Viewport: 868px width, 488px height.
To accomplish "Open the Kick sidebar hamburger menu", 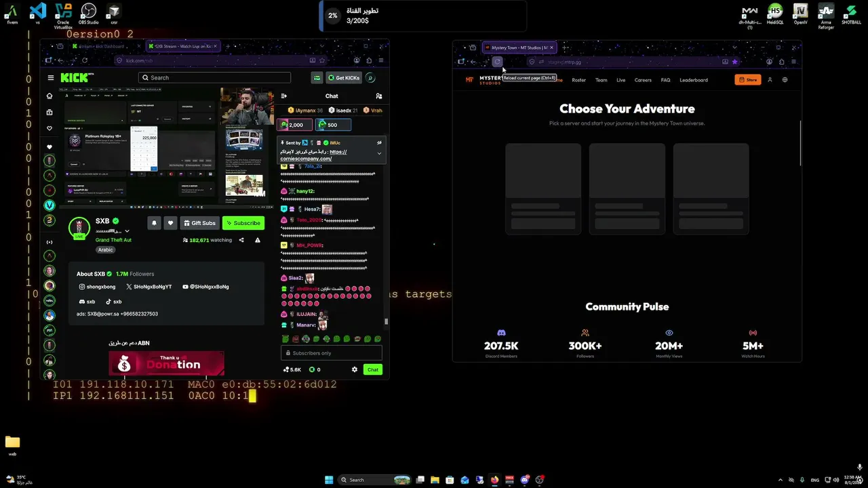I will coord(50,78).
